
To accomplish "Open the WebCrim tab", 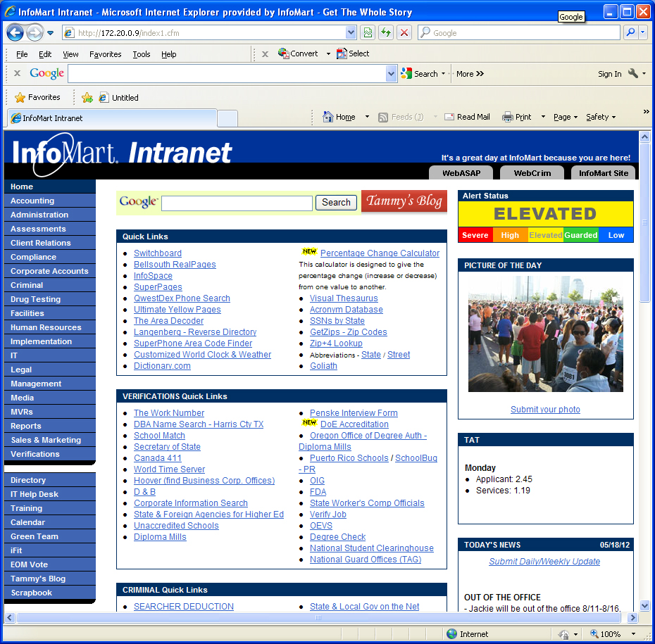I will tap(532, 173).
